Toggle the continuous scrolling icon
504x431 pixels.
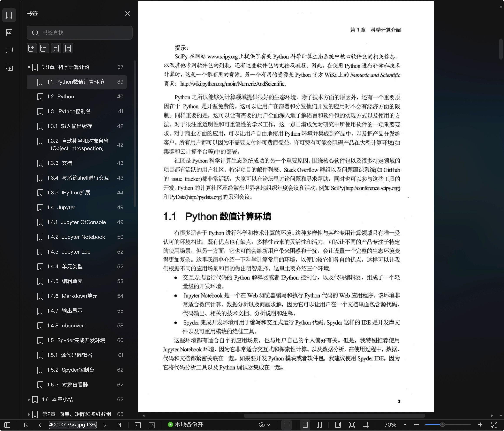point(287,425)
